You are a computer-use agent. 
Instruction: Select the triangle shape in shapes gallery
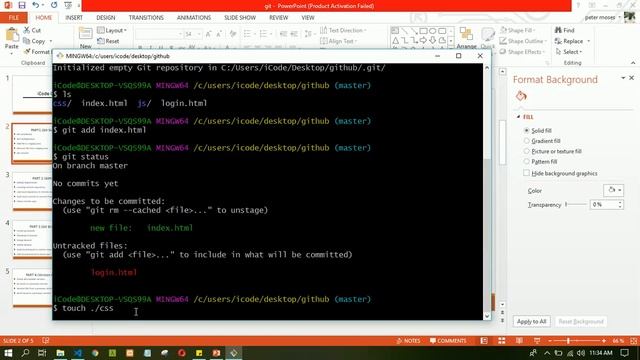tap(396, 40)
